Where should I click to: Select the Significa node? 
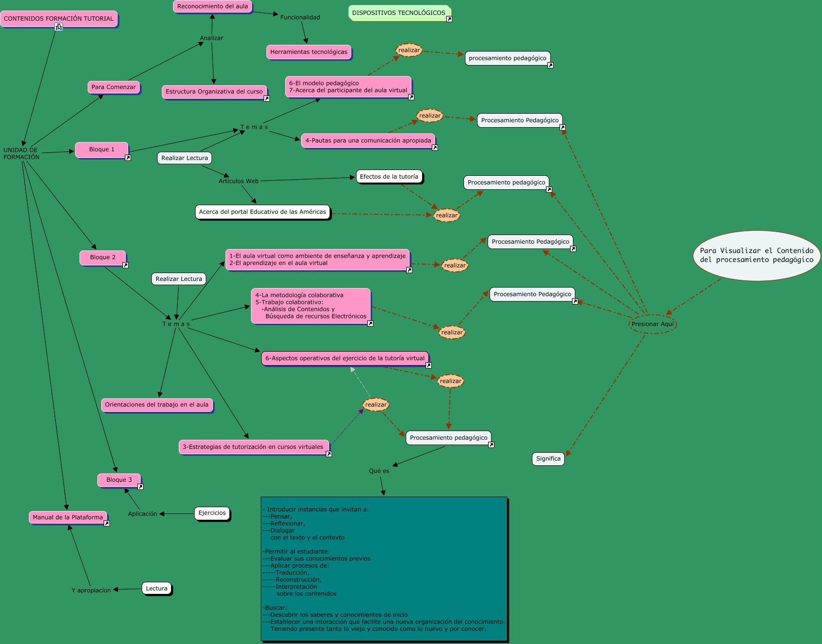tap(548, 459)
